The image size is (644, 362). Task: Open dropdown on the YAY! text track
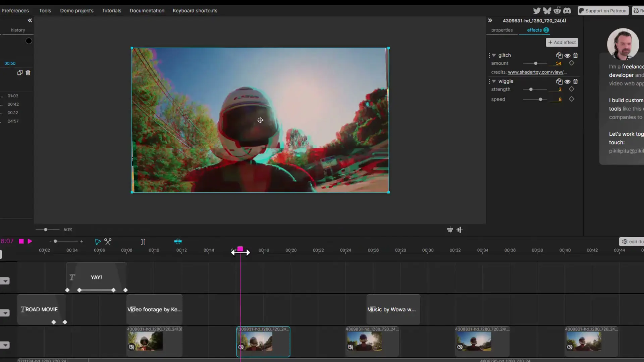coord(5,281)
